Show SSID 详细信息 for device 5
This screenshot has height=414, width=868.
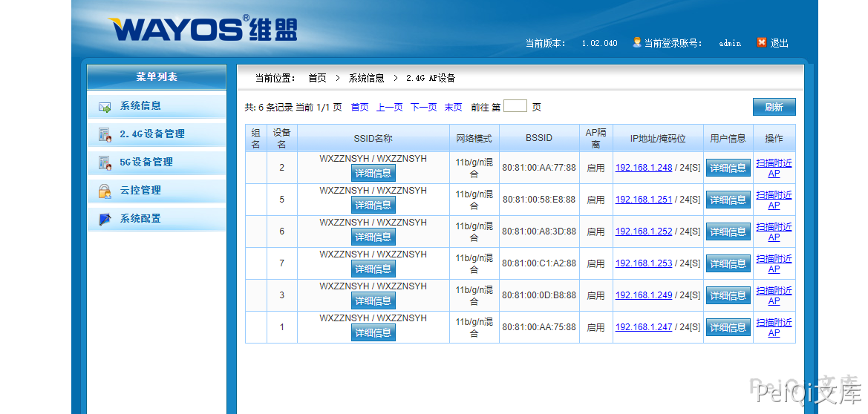pyautogui.click(x=373, y=206)
